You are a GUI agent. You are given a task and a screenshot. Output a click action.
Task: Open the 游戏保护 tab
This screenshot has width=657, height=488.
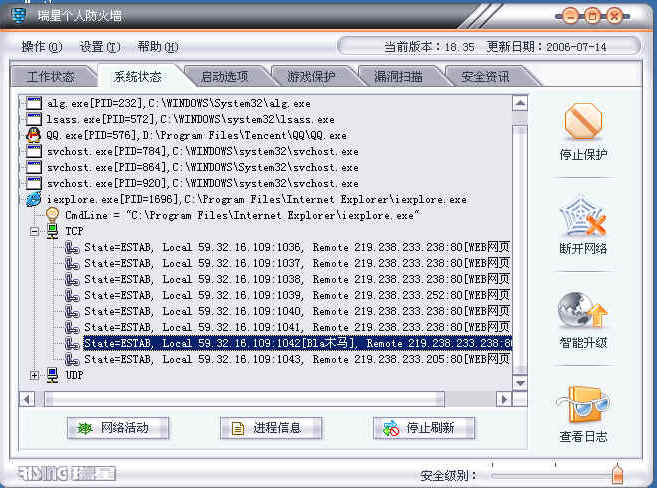[311, 77]
